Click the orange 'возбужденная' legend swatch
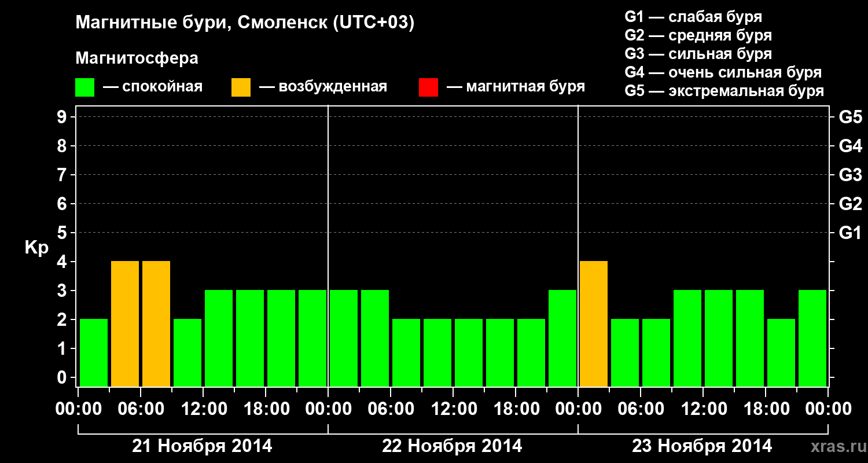The height and width of the screenshot is (463, 868). (241, 87)
